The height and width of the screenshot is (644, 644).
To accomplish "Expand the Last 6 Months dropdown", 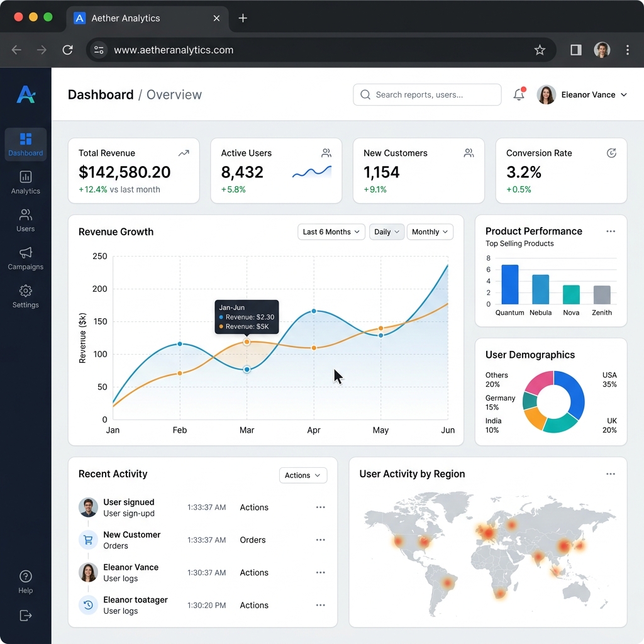I will [x=331, y=231].
